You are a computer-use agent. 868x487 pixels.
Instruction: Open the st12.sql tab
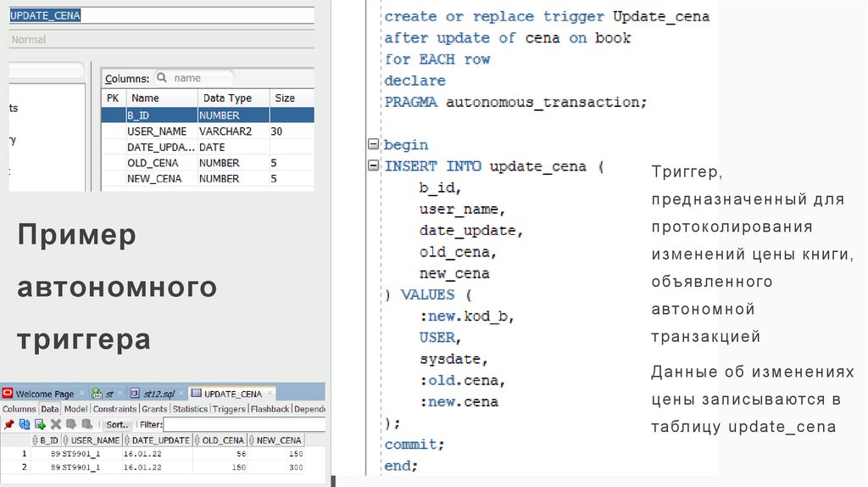[156, 394]
